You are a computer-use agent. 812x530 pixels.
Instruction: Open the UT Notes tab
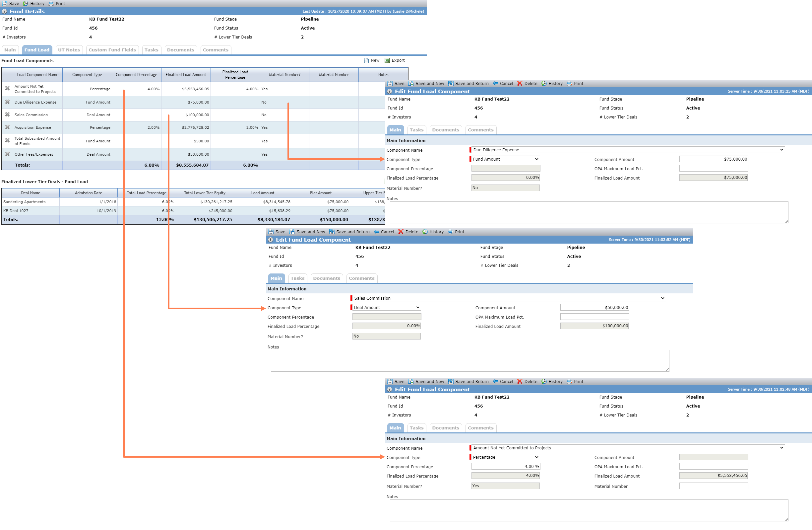[69, 50]
